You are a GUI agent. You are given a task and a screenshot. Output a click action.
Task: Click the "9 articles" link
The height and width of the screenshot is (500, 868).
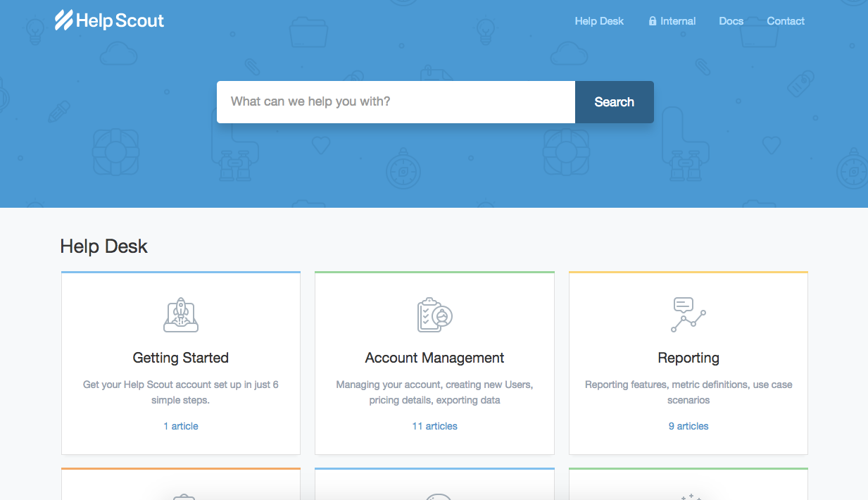pyautogui.click(x=688, y=426)
